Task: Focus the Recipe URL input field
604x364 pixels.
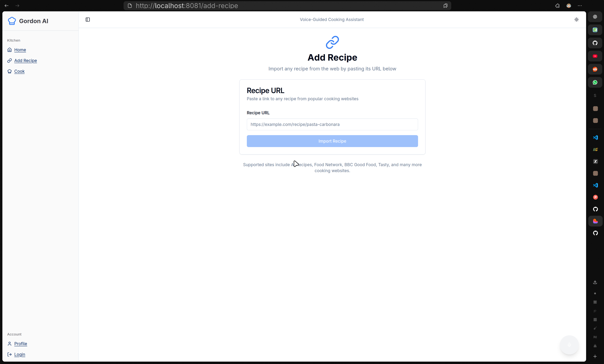Action: point(332,125)
